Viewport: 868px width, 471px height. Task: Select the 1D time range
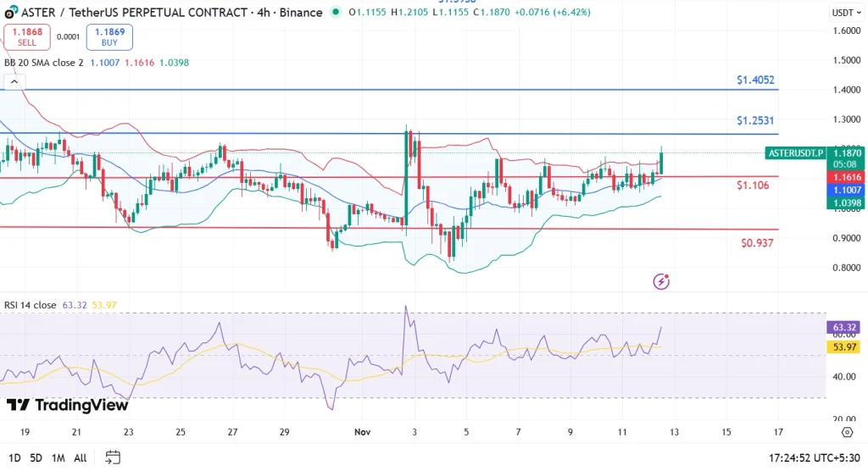pos(13,457)
